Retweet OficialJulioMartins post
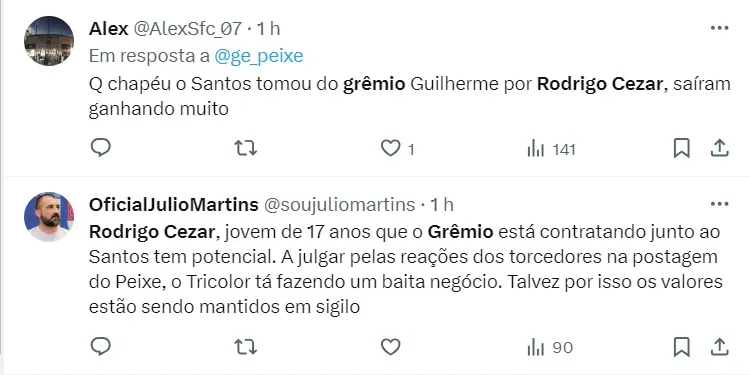This screenshot has height=375, width=750. (x=245, y=347)
